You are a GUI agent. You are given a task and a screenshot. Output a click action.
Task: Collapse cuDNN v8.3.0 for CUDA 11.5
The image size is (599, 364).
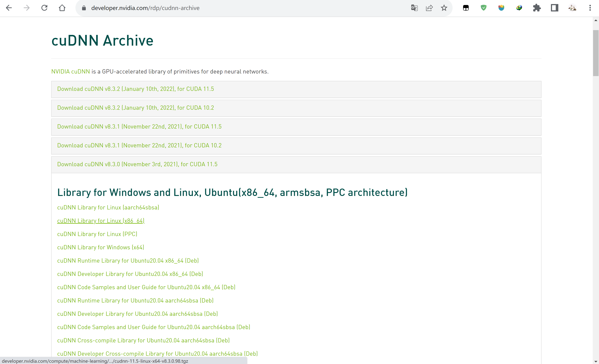point(137,164)
